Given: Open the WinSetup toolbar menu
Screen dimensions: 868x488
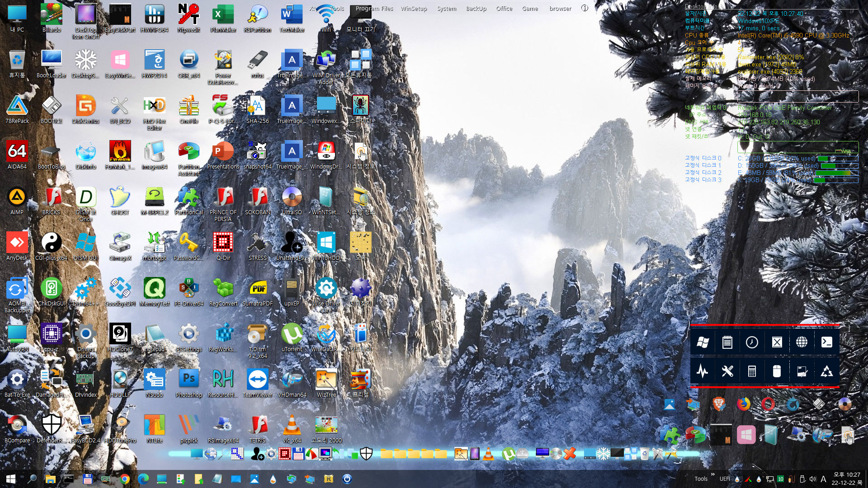Looking at the screenshot, I should pyautogui.click(x=414, y=9).
